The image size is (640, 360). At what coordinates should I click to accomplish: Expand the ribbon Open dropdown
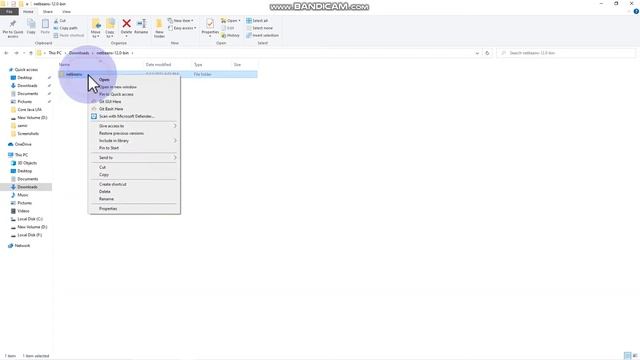click(x=231, y=20)
